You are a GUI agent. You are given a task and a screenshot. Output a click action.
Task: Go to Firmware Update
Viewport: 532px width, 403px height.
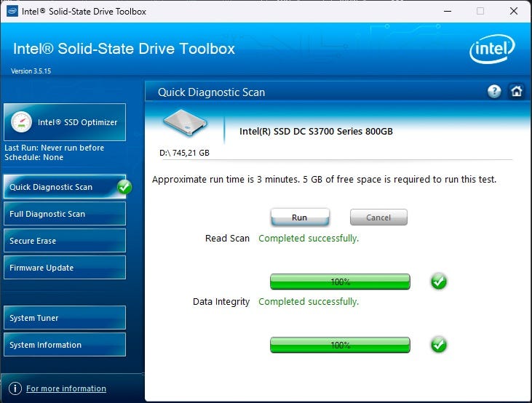(65, 267)
